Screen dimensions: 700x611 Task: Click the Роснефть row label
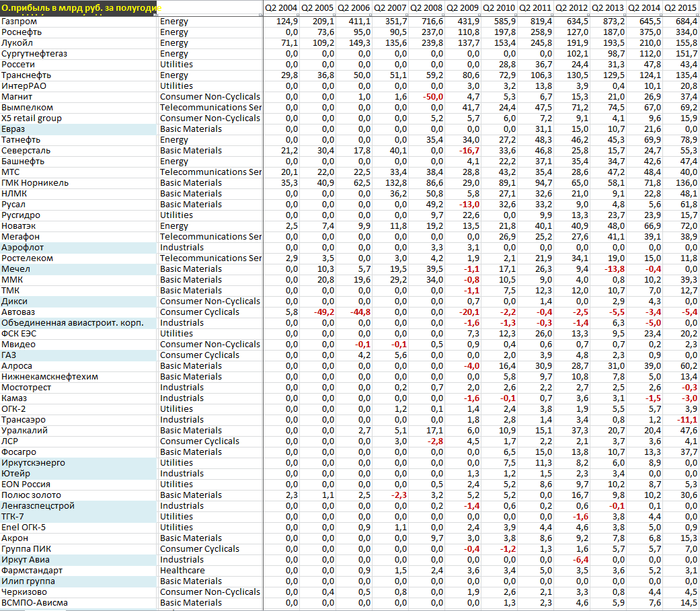pos(79,32)
